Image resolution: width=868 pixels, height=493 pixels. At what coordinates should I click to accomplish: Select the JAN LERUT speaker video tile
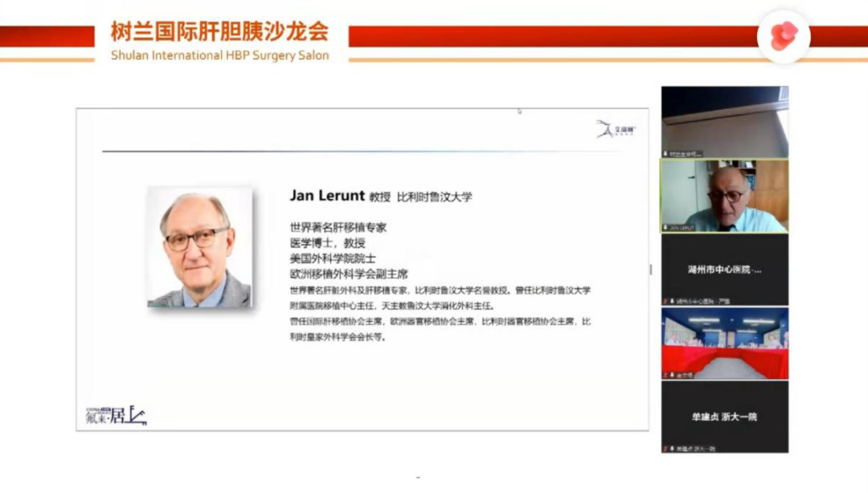point(725,195)
